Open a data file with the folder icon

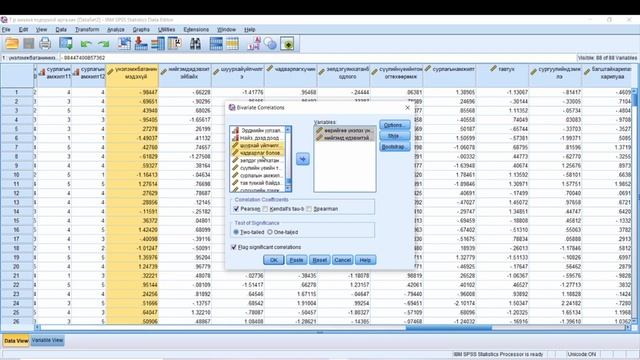12,43
